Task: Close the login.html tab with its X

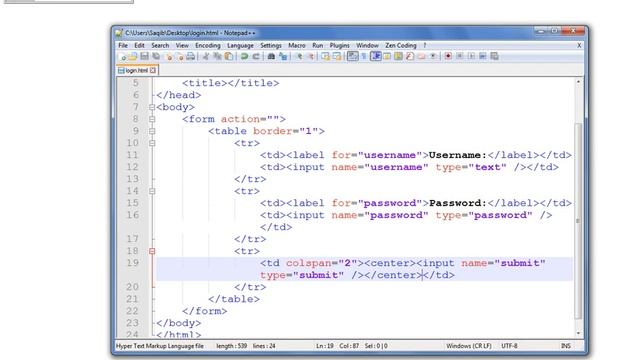Action: [x=153, y=70]
